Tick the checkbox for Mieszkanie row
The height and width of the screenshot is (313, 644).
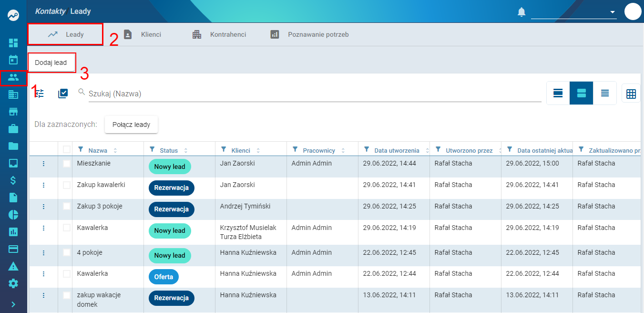coord(67,164)
